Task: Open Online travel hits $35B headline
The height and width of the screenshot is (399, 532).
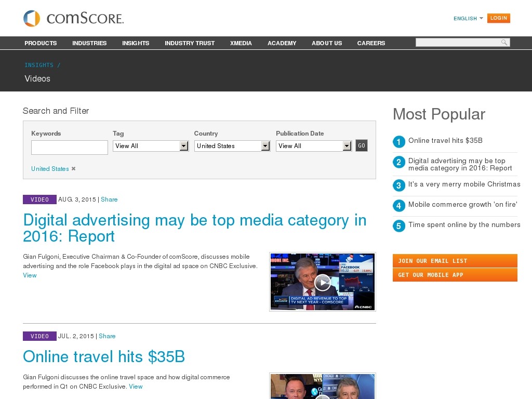Action: (104, 356)
